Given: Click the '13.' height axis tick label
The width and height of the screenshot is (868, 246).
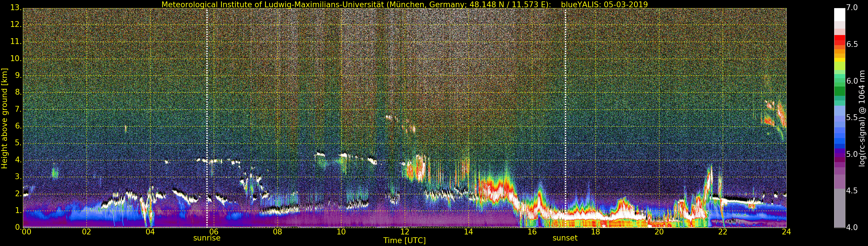Looking at the screenshot, I should (16, 8).
